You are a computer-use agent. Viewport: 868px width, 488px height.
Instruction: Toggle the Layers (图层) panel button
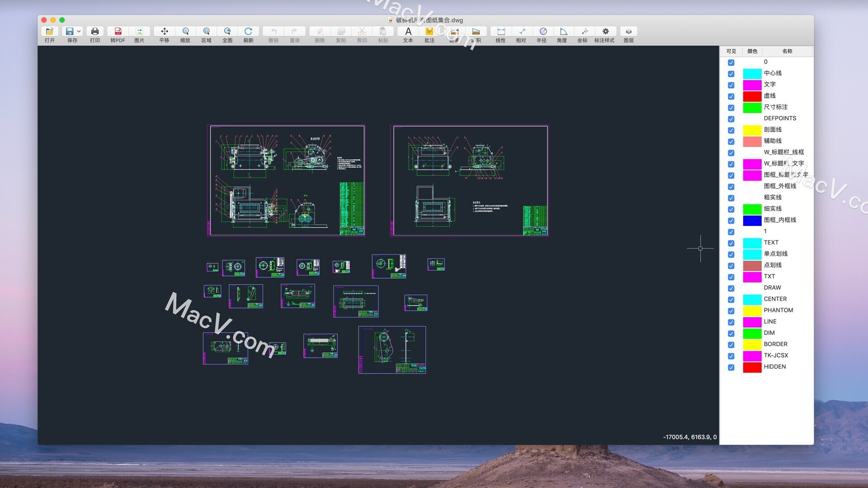(628, 32)
